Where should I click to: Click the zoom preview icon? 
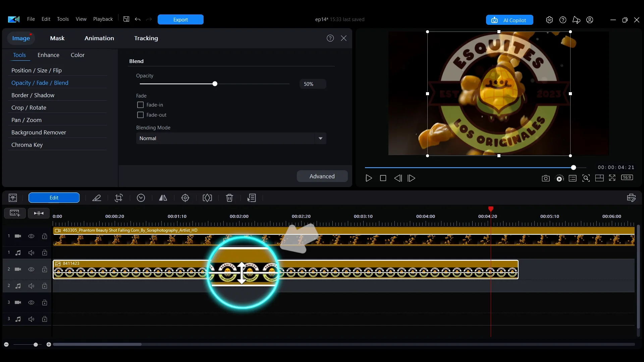(x=586, y=178)
